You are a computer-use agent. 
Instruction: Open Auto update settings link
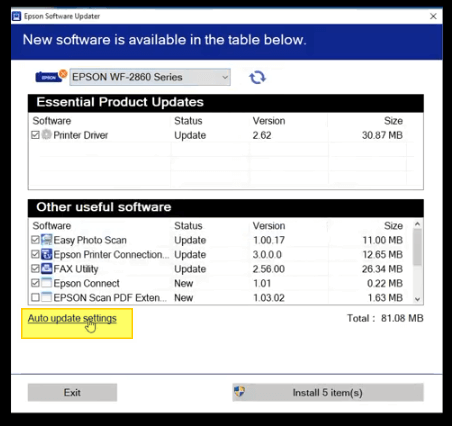tap(72, 318)
